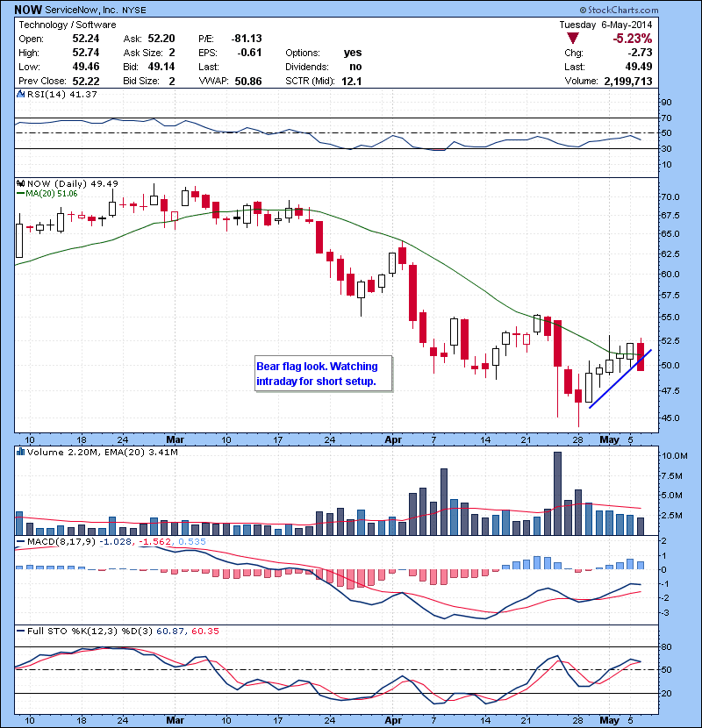Click the RSI(14) 41.37 panel label
Viewport: 702px width, 728px height.
coord(61,94)
